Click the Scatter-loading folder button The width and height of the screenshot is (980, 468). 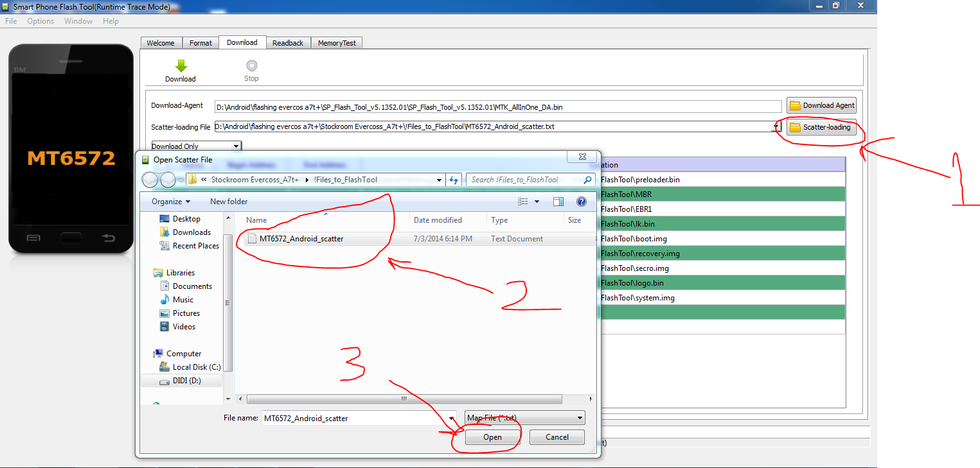pyautogui.click(x=821, y=127)
